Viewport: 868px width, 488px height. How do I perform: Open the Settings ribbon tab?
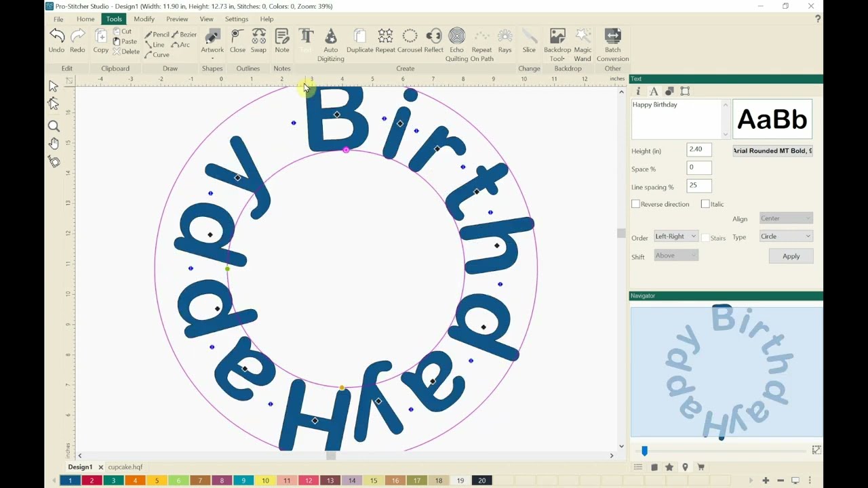(x=237, y=19)
